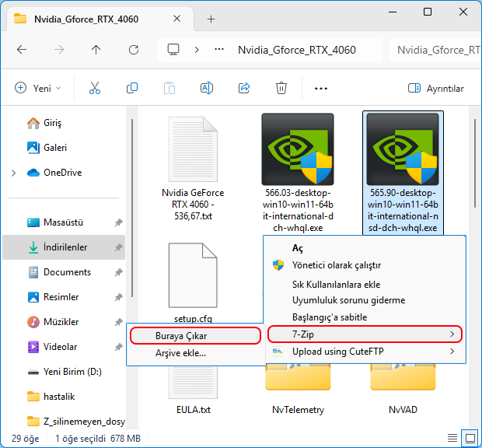Click the Delete trash icon
The image size is (482, 448).
point(281,88)
